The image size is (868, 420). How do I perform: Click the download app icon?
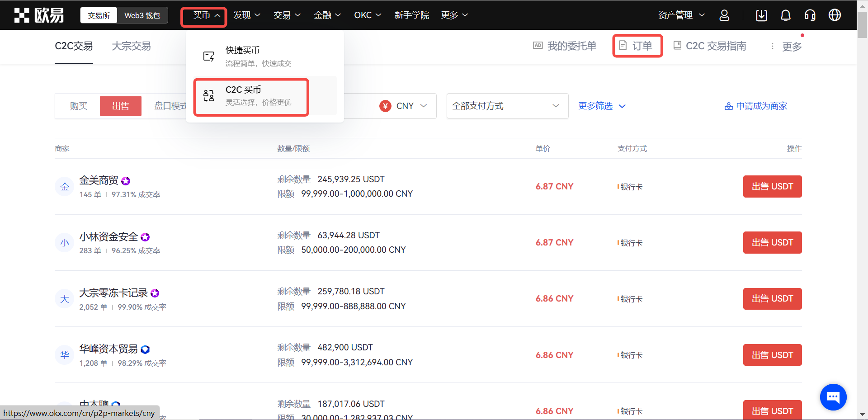pos(761,15)
